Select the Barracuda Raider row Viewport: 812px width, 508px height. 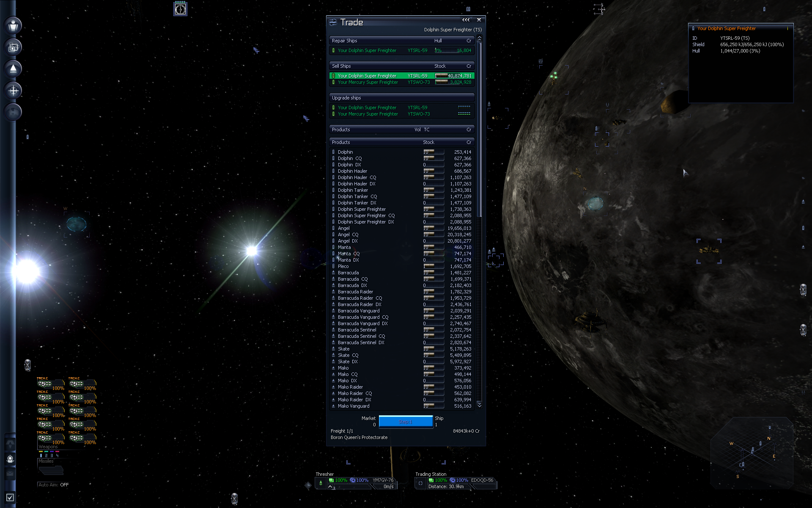[x=402, y=292]
